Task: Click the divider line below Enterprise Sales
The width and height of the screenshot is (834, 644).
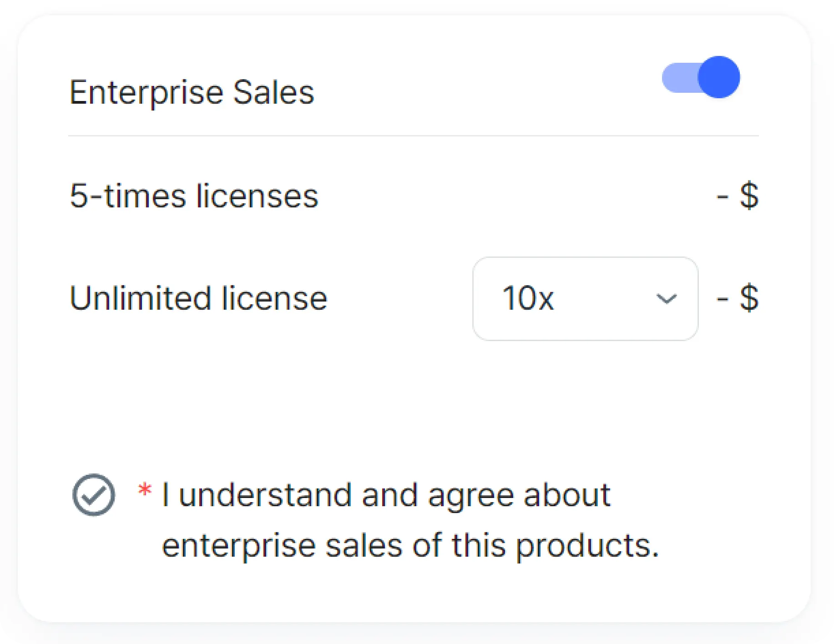Action: (x=413, y=136)
